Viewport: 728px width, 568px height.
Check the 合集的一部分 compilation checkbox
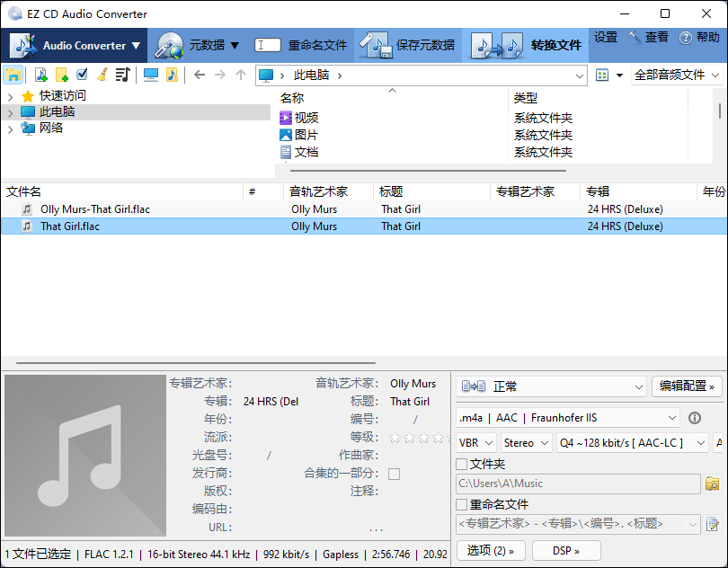click(394, 474)
